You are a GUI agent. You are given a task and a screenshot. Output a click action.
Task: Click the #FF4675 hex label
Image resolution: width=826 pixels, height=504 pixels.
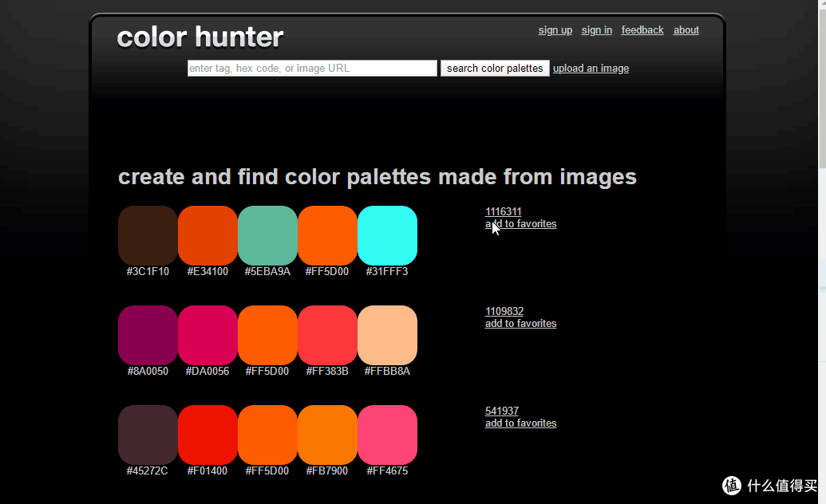tap(387, 471)
